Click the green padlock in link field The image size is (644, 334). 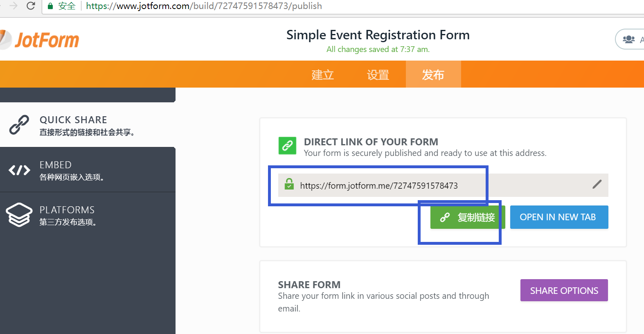pyautogui.click(x=289, y=184)
